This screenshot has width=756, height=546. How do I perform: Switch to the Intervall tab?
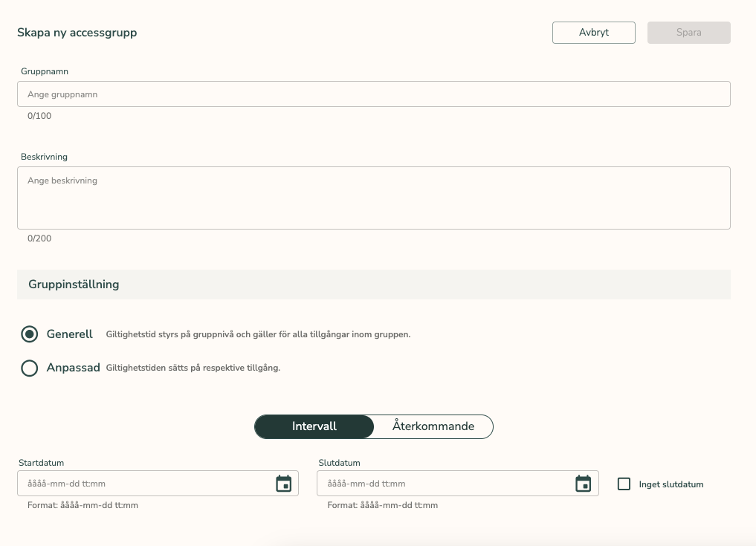click(314, 426)
